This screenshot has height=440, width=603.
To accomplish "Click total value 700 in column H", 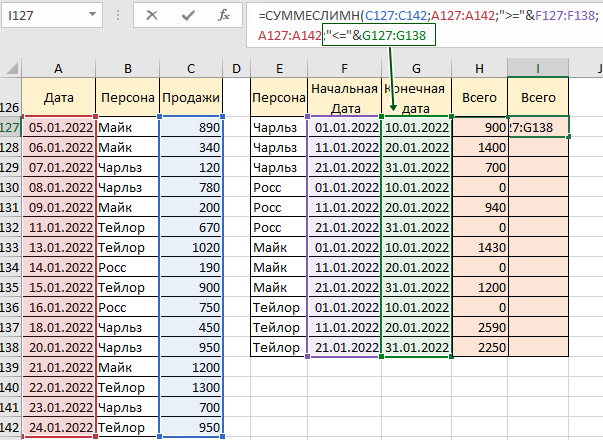I will pyautogui.click(x=480, y=168).
